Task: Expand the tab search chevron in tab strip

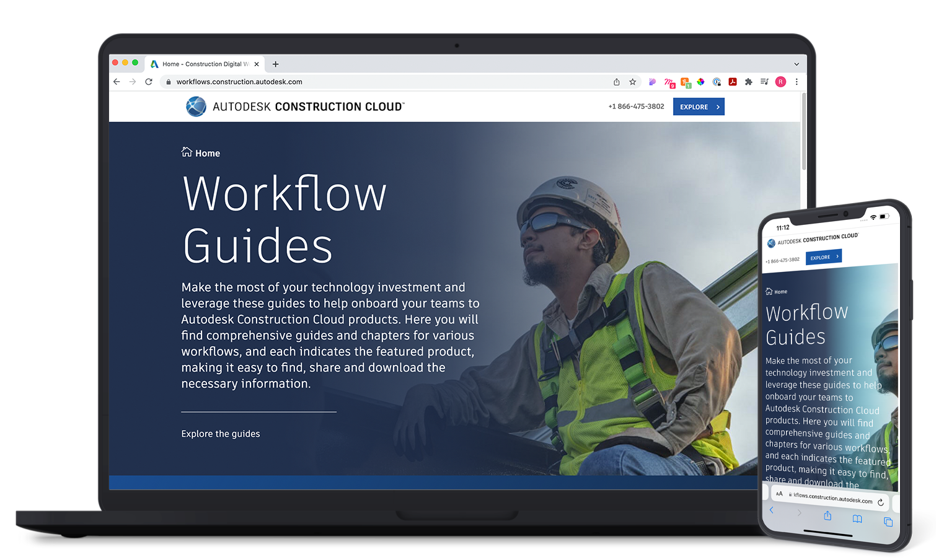Action: 797,64
